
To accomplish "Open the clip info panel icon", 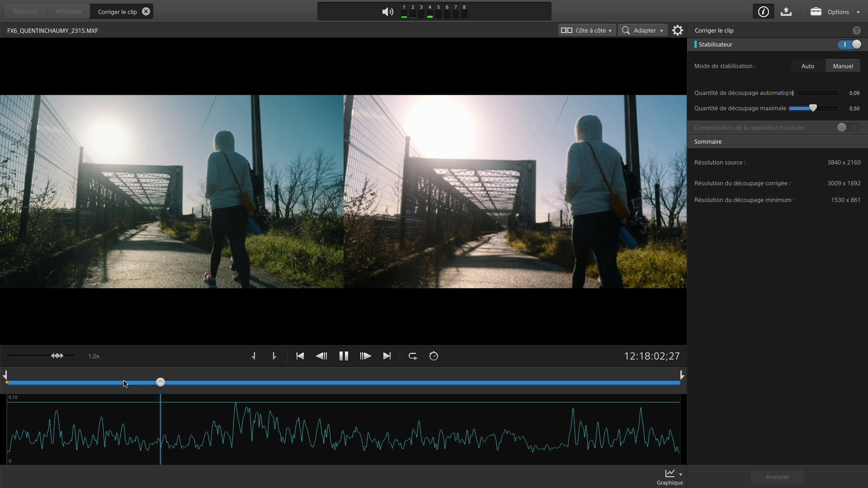I will point(764,12).
